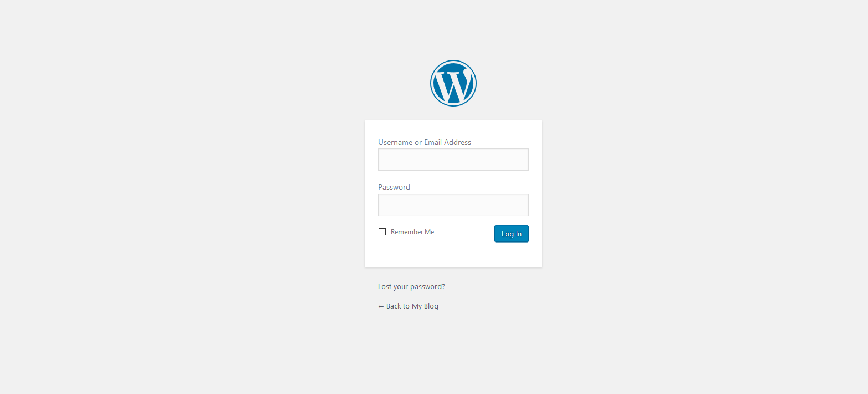Select the first text box in the login form
The height and width of the screenshot is (394, 868).
click(x=453, y=159)
